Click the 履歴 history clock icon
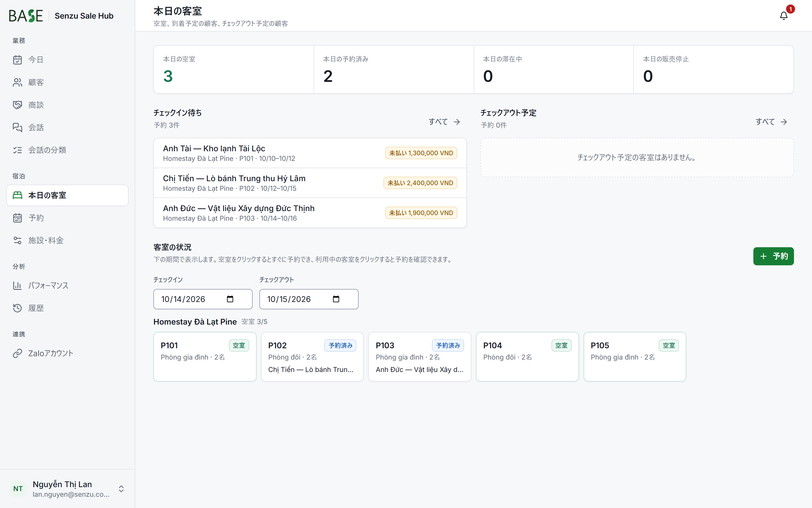812x508 pixels. (x=17, y=308)
